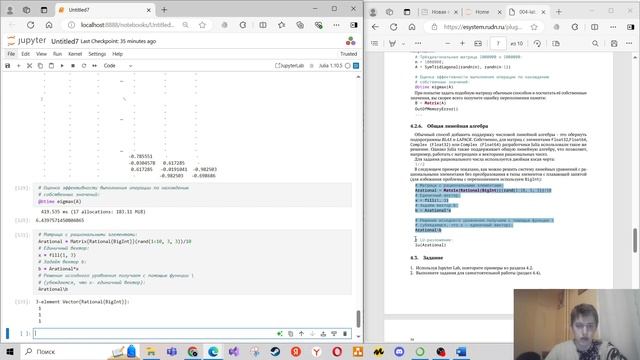Click the Jupyter logo
The width and height of the screenshot is (640, 360).
pos(27,41)
